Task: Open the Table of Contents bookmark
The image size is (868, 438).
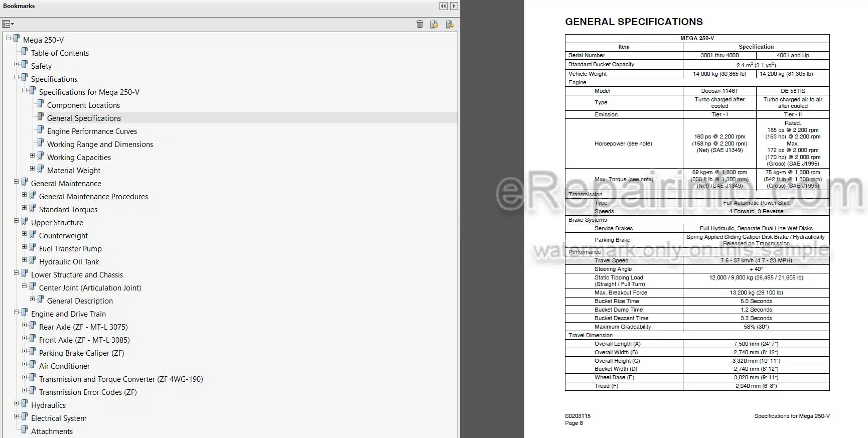Action: pyautogui.click(x=60, y=53)
